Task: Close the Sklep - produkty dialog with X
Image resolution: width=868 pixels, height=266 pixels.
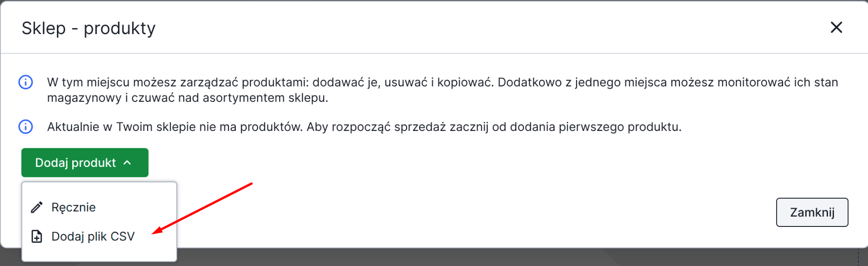Action: coord(836,27)
